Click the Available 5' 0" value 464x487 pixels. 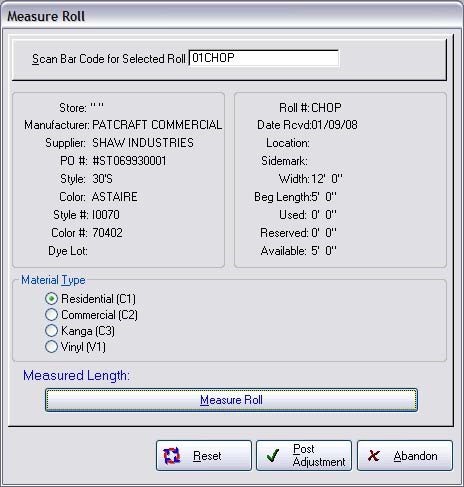click(324, 251)
